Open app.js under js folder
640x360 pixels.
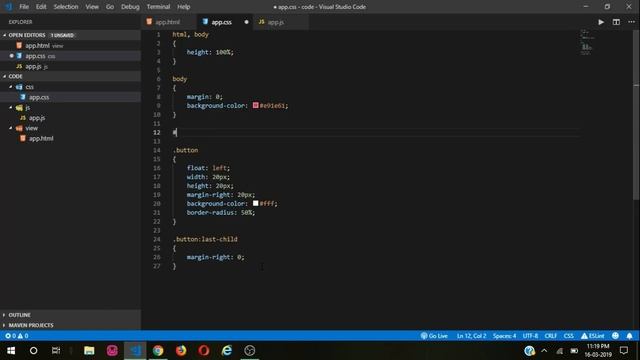coord(70,118)
